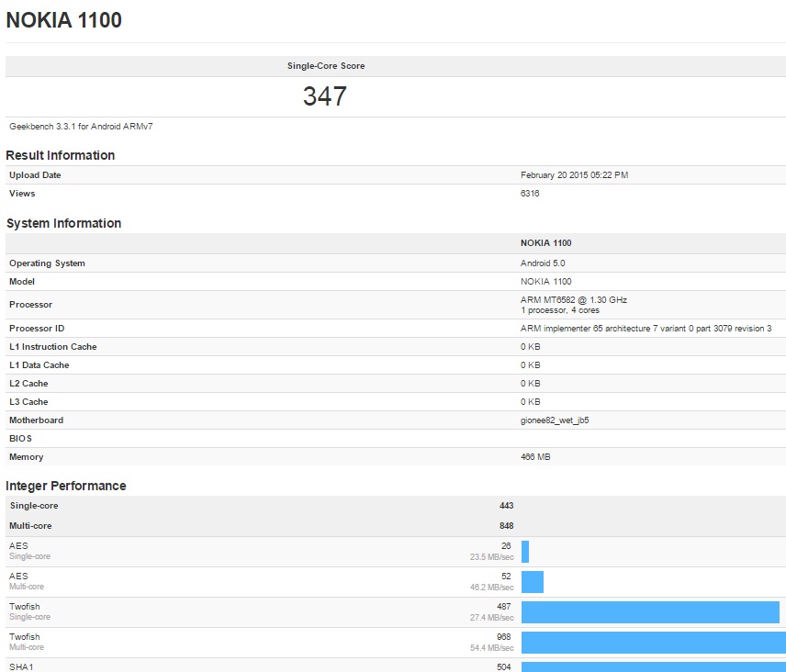Viewport: 786px width, 672px height.
Task: Click the Twofish single-core score 487
Action: (x=504, y=606)
